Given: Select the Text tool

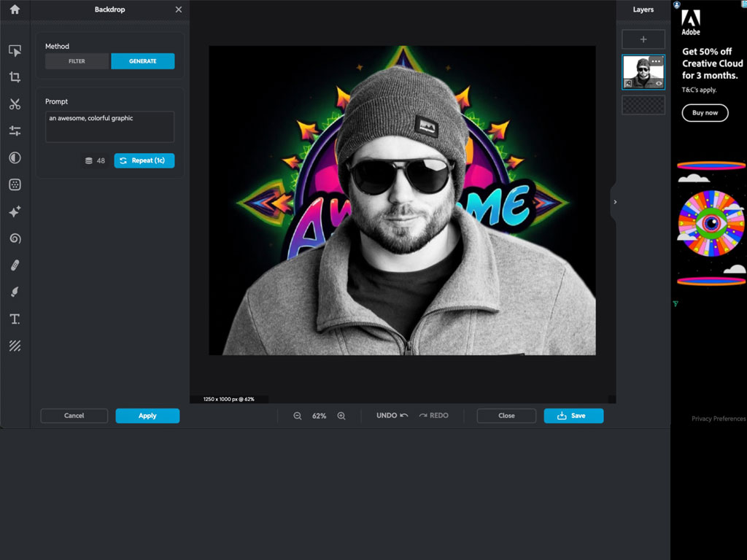Looking at the screenshot, I should pyautogui.click(x=15, y=319).
